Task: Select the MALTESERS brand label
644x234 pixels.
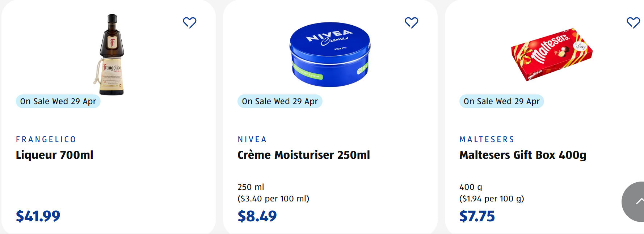Action: pos(487,139)
